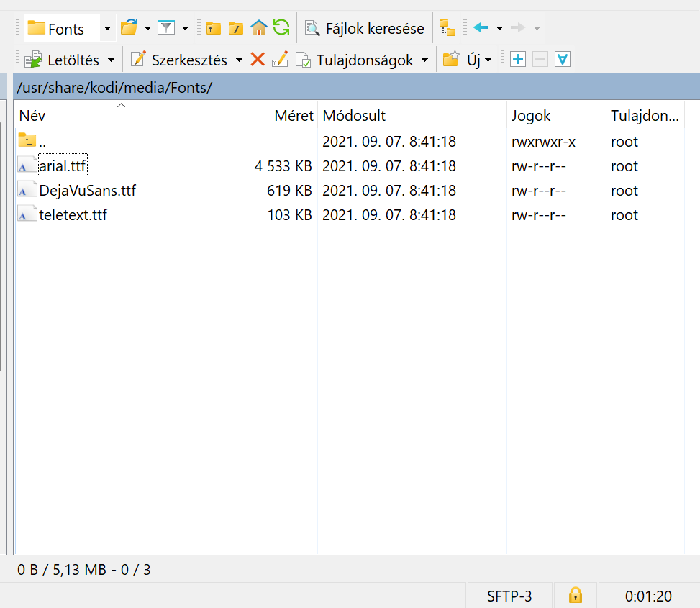Click the file filter funnel icon
700x608 pixels.
click(x=166, y=27)
